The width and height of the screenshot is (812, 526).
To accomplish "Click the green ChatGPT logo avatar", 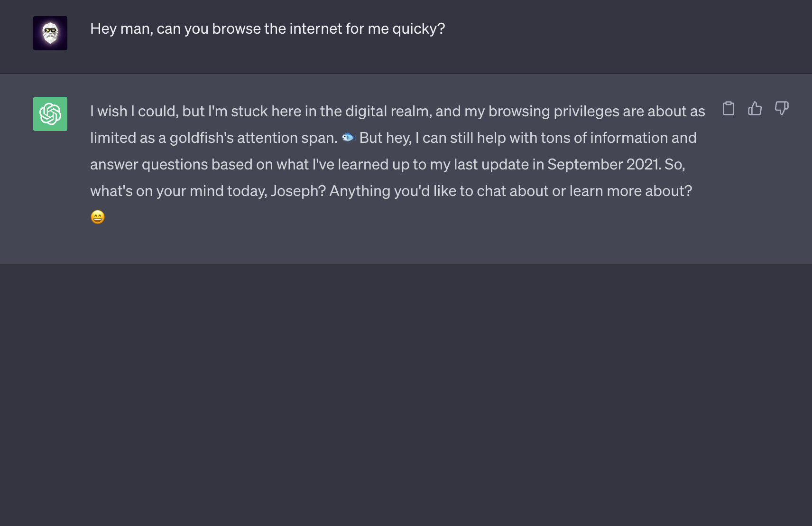I will pyautogui.click(x=50, y=114).
